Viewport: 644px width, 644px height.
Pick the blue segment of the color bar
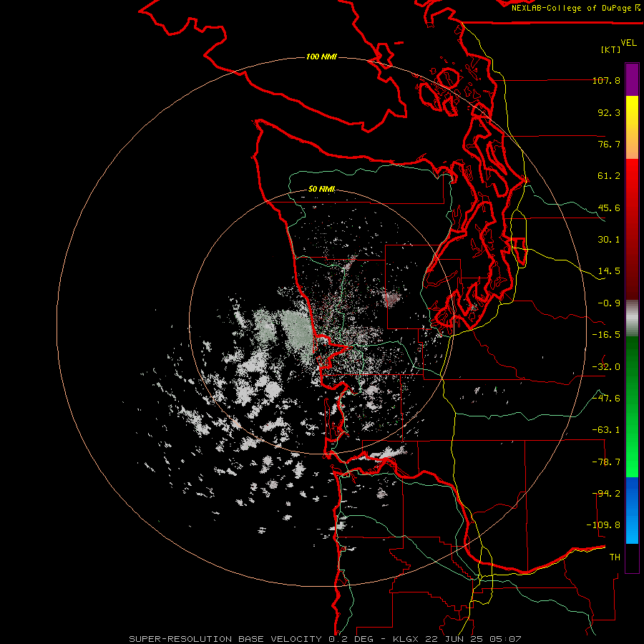tap(632, 510)
